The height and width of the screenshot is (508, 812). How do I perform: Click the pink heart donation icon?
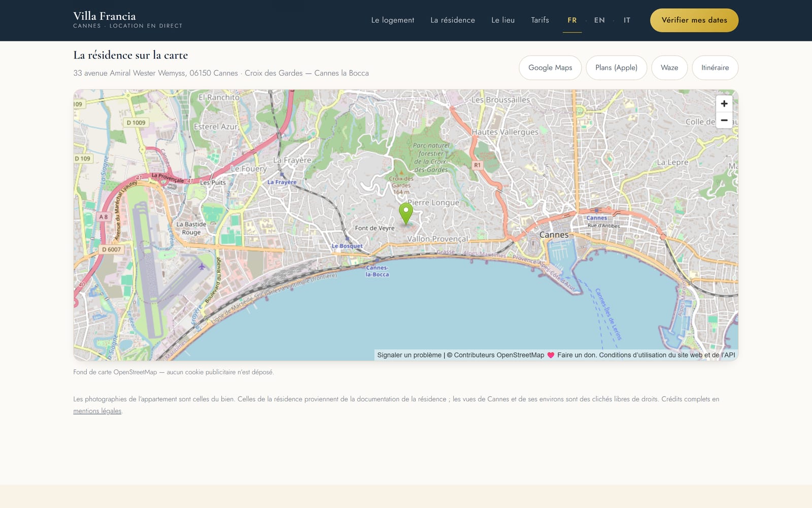551,355
